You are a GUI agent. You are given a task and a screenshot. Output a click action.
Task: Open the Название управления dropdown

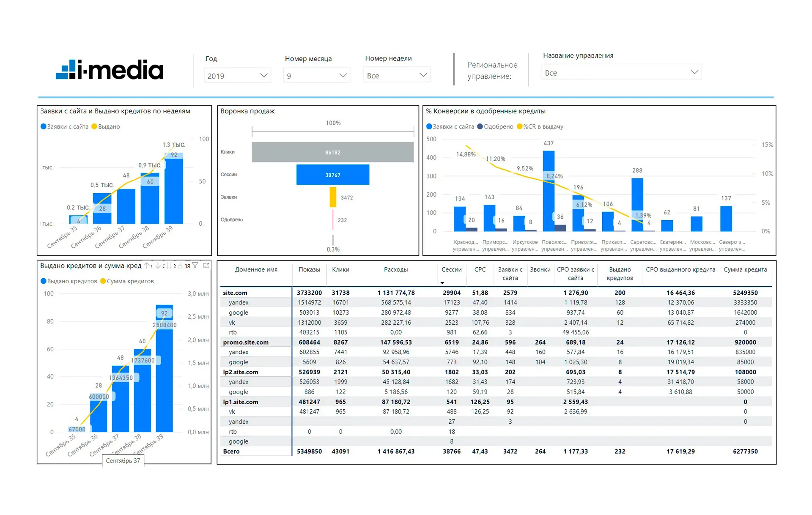[621, 72]
